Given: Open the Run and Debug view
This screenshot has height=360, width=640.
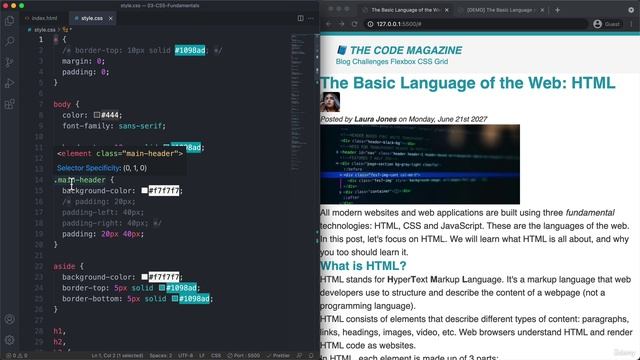Looking at the screenshot, I should click(x=9, y=83).
